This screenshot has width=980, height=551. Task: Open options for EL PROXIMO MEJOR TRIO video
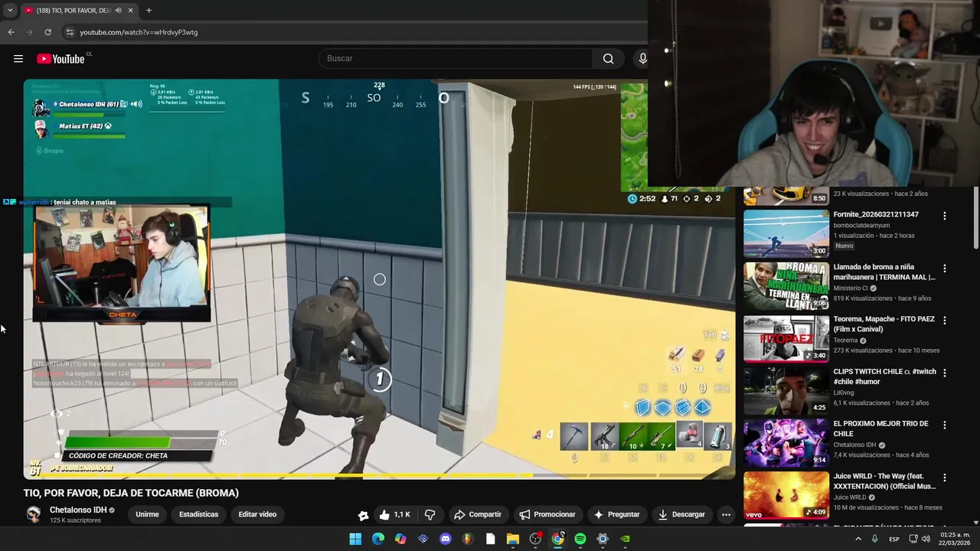coord(944,425)
